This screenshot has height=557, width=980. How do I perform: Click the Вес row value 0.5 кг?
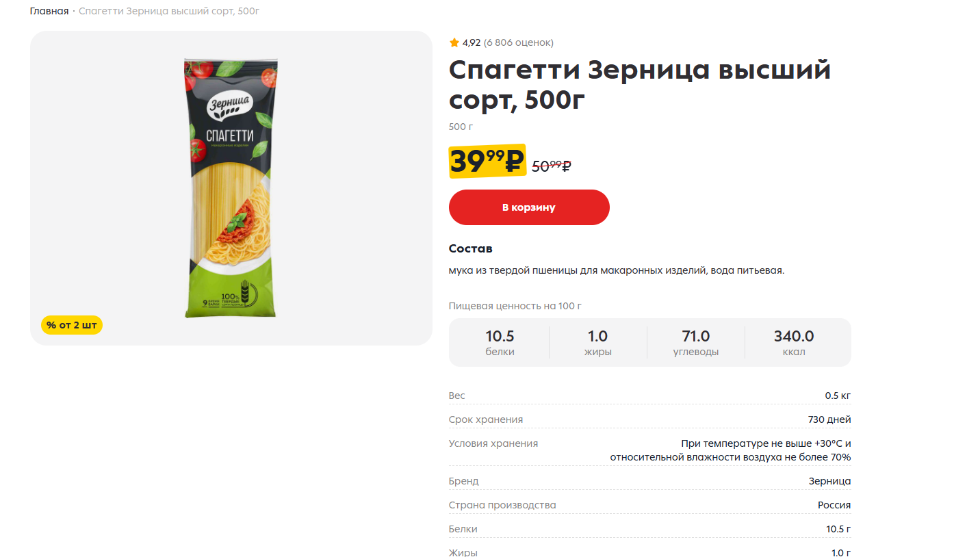838,396
